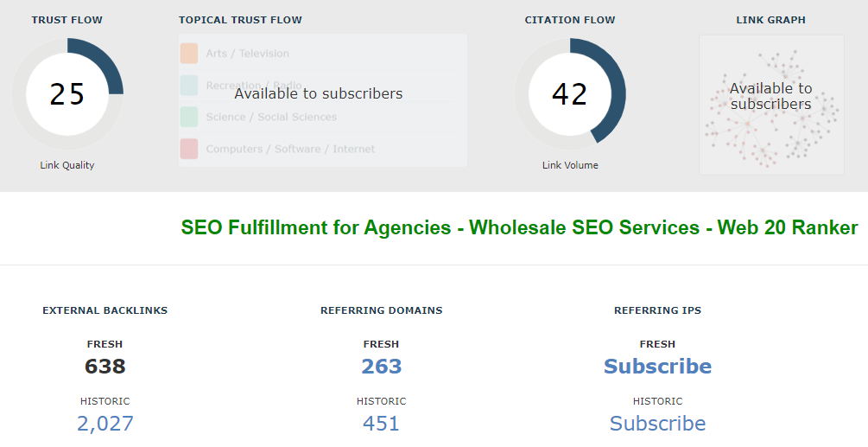Click the bold Subscribe link under Fresh Referring IPs
The width and height of the screenshot is (868, 447).
tap(658, 367)
